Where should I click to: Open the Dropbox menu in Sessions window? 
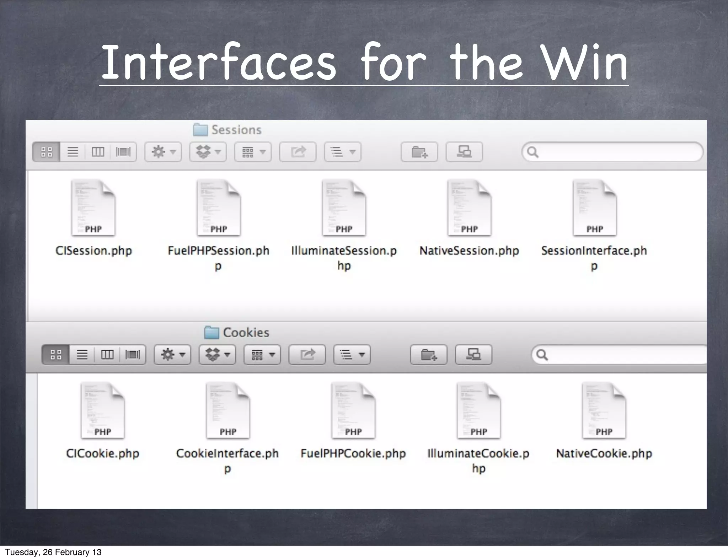pyautogui.click(x=208, y=152)
